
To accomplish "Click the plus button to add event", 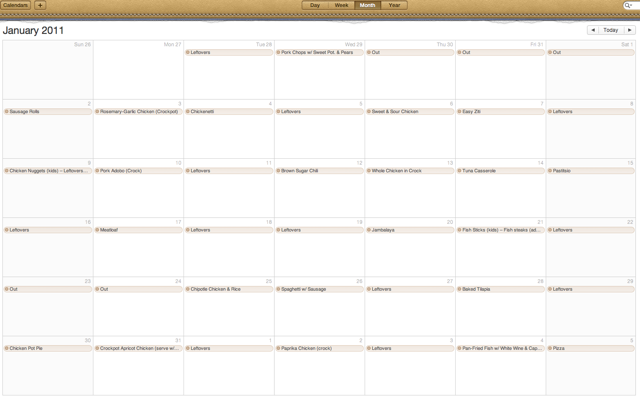I will pyautogui.click(x=40, y=5).
